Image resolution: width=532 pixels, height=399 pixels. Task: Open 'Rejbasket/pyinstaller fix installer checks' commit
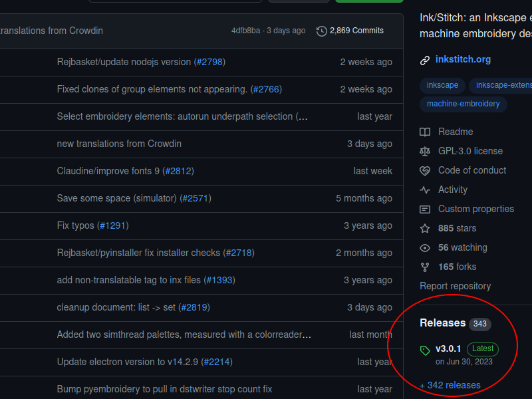(x=138, y=253)
